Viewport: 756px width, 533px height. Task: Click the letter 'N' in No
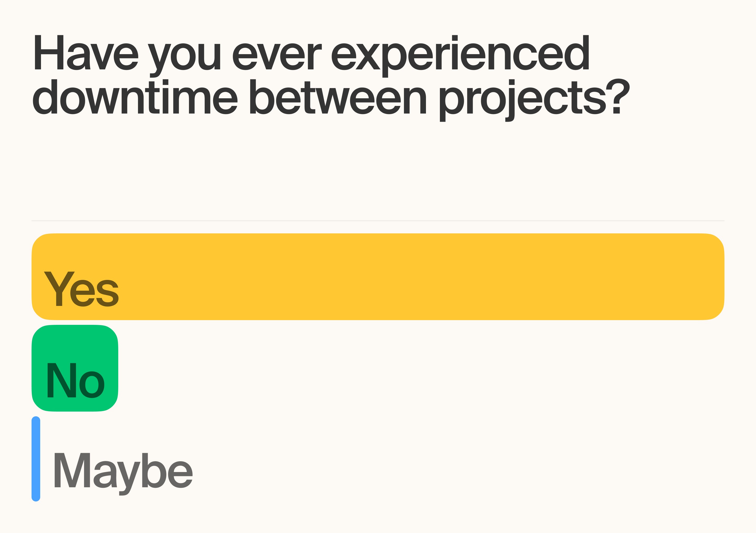61,380
